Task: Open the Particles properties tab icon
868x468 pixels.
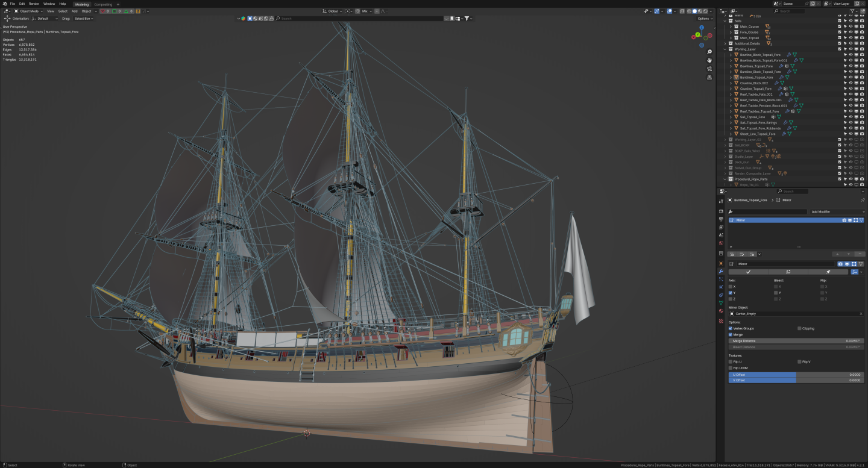Action: (721, 279)
